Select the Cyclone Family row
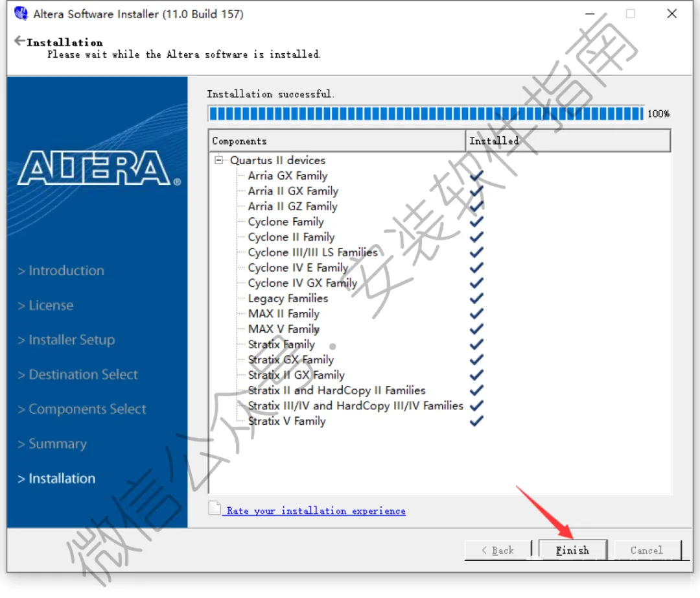700x598 pixels. pyautogui.click(x=286, y=222)
